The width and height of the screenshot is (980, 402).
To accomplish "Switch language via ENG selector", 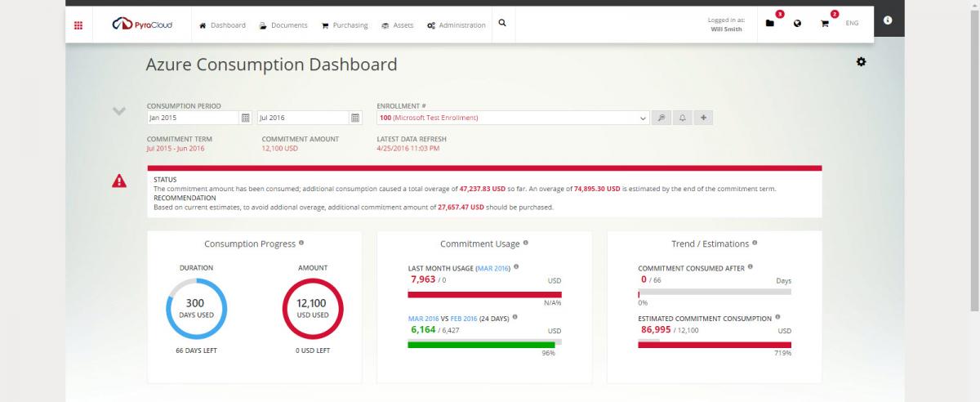I will point(852,24).
